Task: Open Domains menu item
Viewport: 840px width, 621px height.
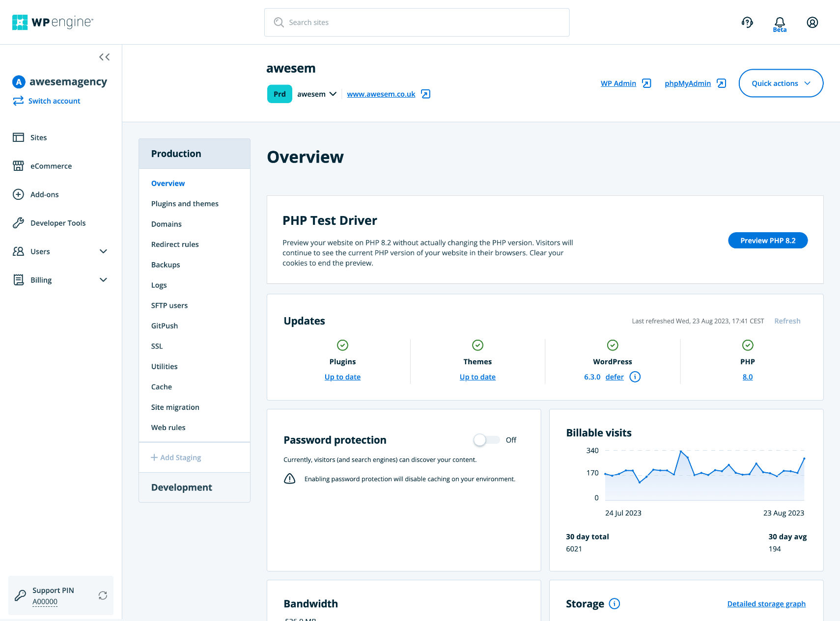Action: [166, 224]
